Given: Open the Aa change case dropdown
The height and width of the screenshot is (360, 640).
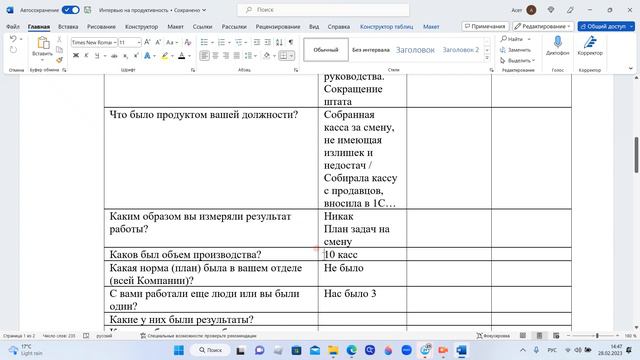Looking at the screenshot, I should 171,42.
